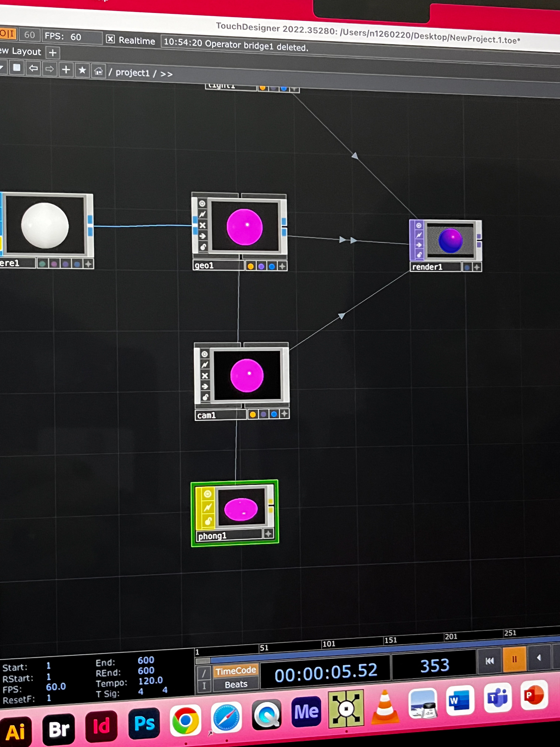This screenshot has width=560, height=747.
Task: Toggle the bypass X flag on geo1
Action: point(202,225)
